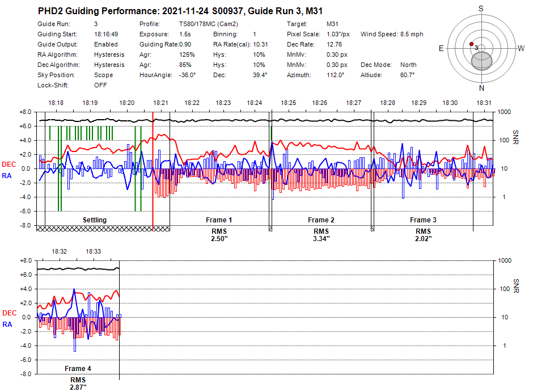Select the HourAngle value -36.0°
Viewport: 533px width, 392px height.
click(187, 75)
